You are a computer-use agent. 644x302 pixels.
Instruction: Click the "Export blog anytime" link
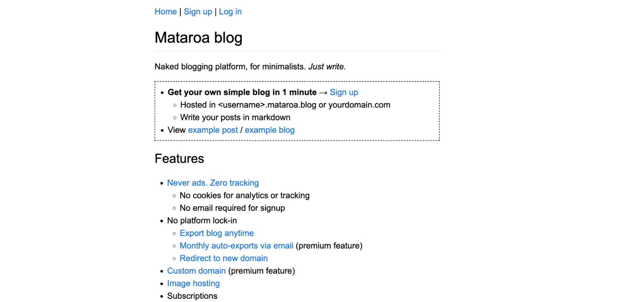click(x=216, y=233)
